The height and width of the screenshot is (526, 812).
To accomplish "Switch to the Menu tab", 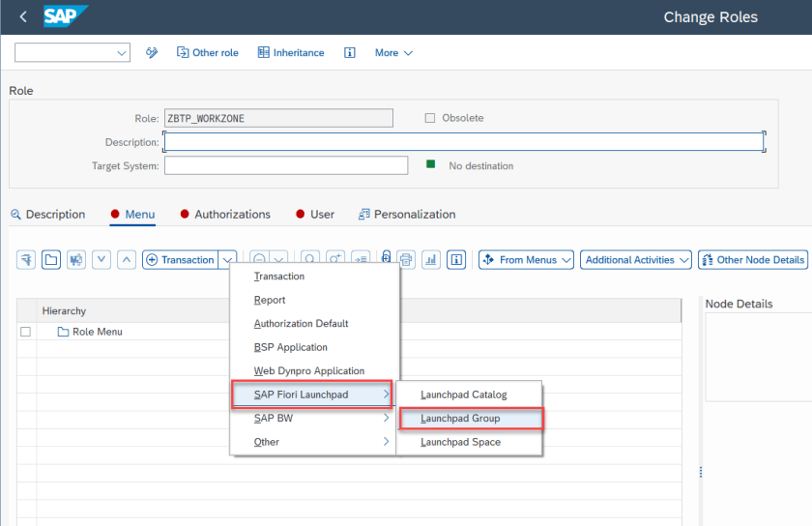I will tap(133, 214).
